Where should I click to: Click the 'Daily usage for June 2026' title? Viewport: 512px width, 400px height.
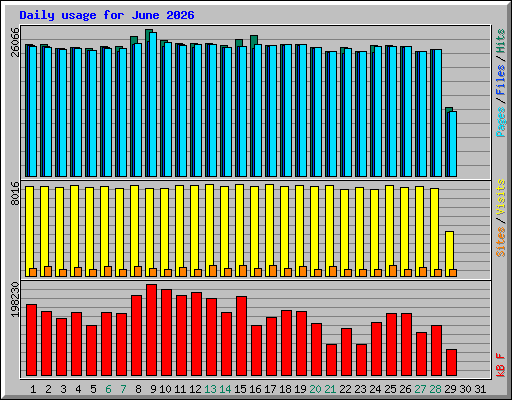[x=107, y=15]
